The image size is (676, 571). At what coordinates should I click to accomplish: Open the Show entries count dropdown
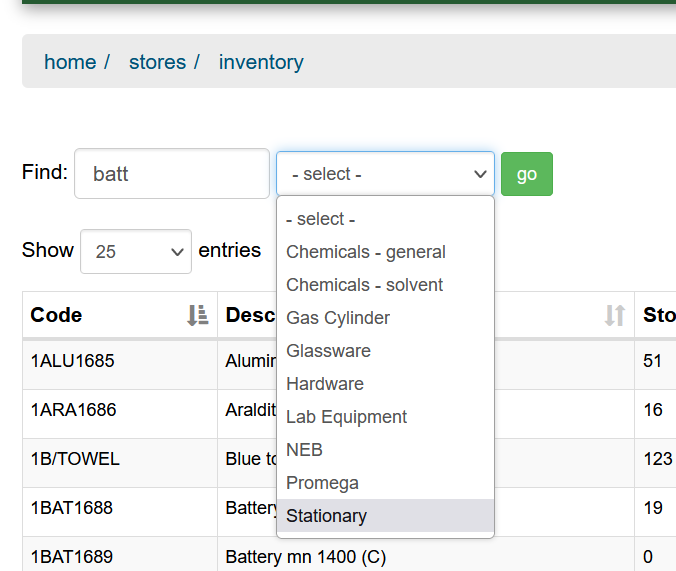[x=136, y=251]
